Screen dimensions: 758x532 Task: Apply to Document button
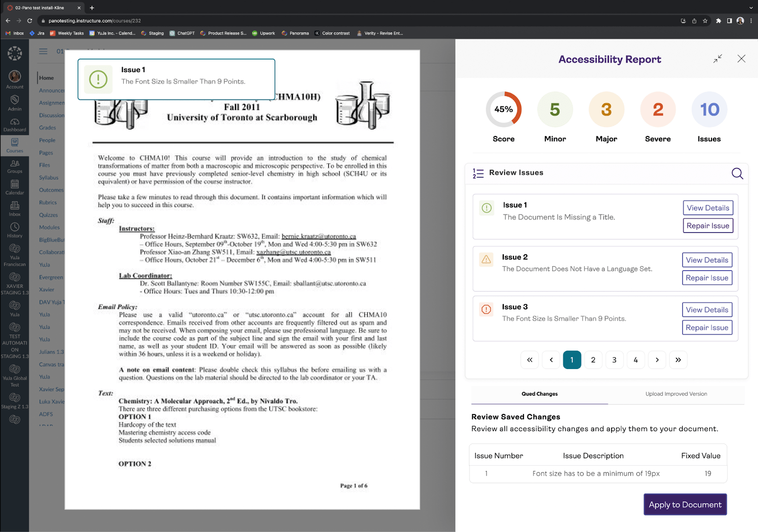685,505
